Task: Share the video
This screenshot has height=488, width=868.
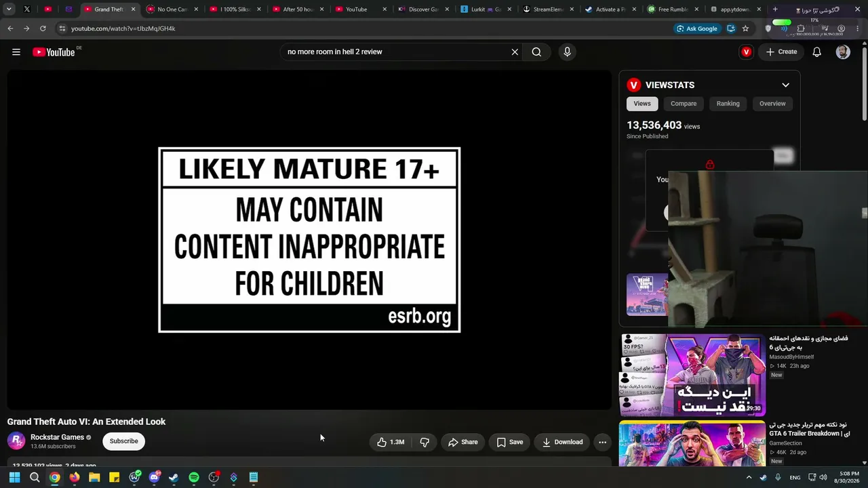Action: pos(463,442)
